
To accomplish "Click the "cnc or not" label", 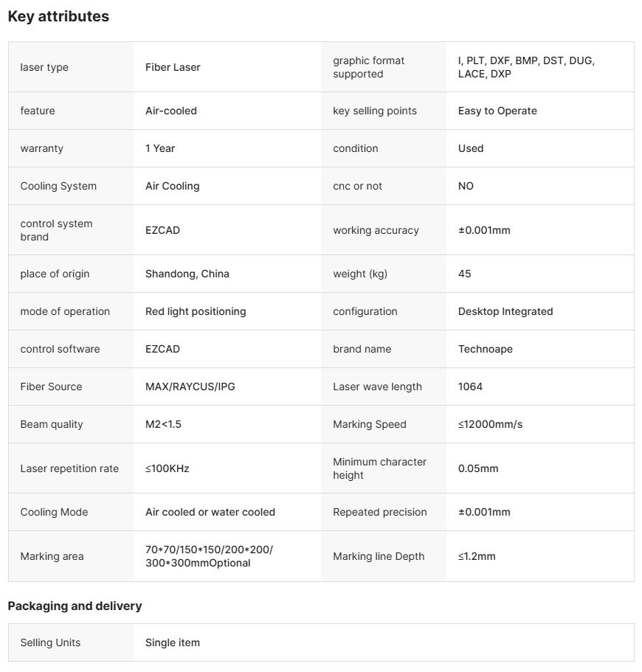I will [x=357, y=186].
